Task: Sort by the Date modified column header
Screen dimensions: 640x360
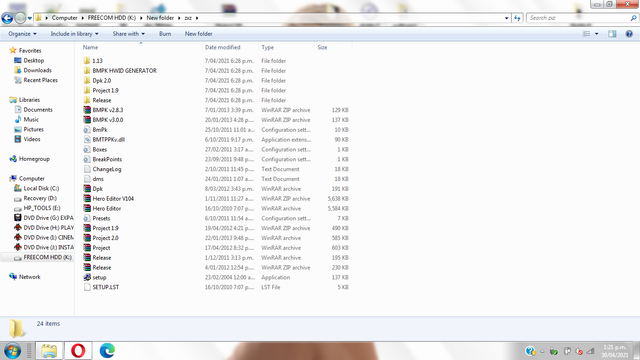Action: (x=222, y=47)
